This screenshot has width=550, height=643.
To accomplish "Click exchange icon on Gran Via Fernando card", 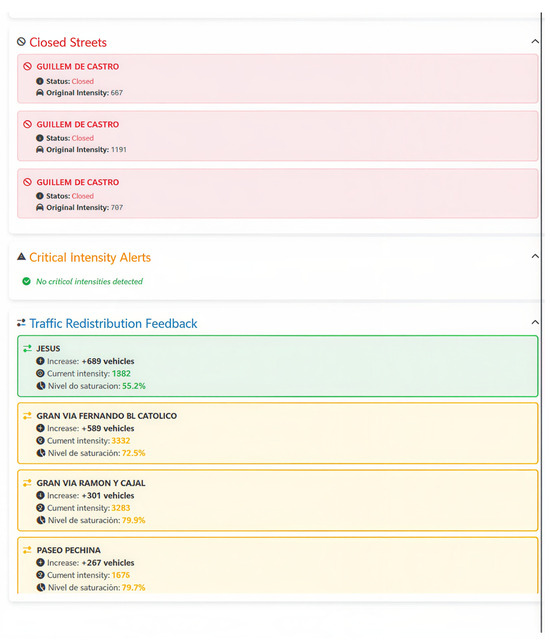I will pos(27,416).
